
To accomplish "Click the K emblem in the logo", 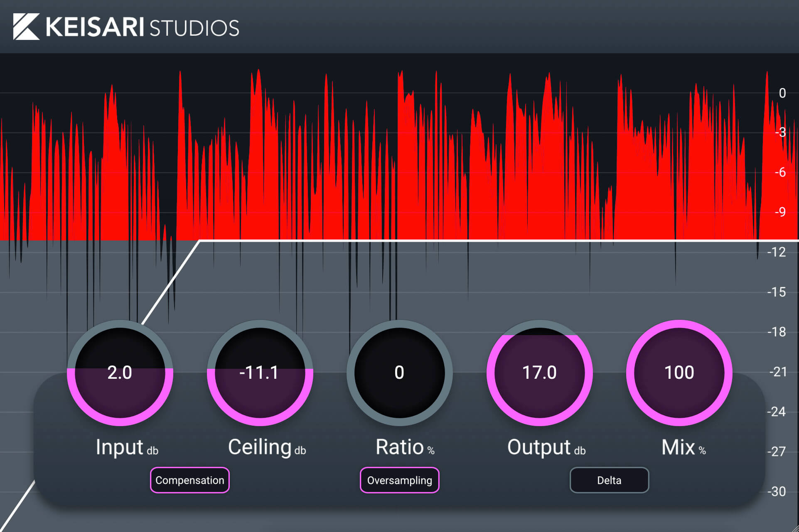I will 26,27.
